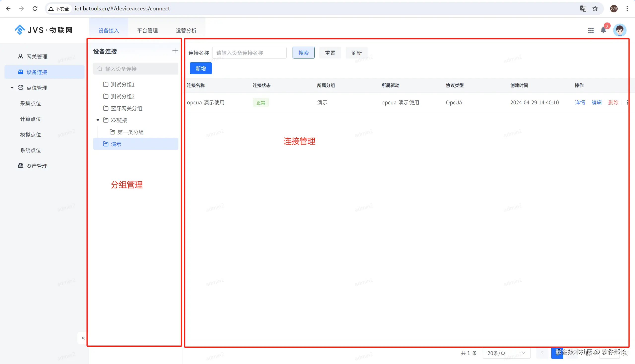635x364 pixels.
Task: Click the 搜索 button
Action: 303,53
